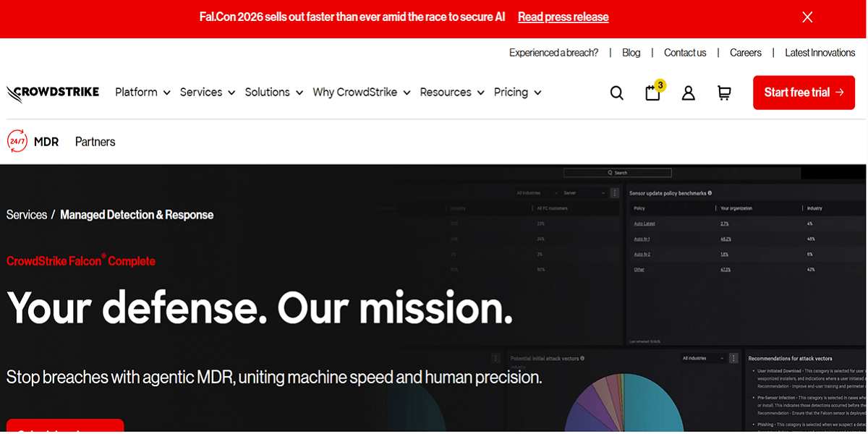868x434 pixels.
Task: Open the shopping bag icon with badge
Action: click(654, 91)
